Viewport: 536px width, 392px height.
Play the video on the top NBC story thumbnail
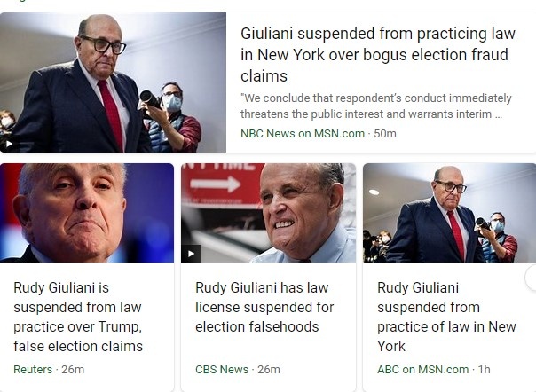(10, 144)
